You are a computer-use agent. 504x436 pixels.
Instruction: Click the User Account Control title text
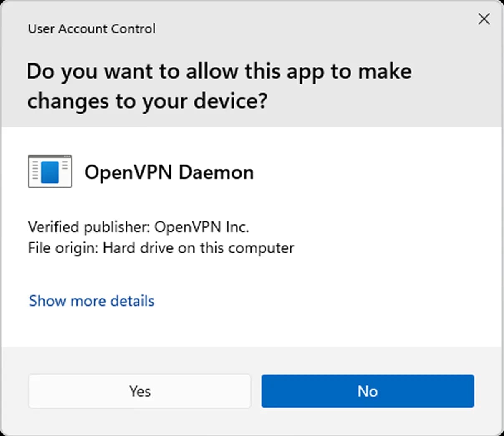tap(92, 29)
